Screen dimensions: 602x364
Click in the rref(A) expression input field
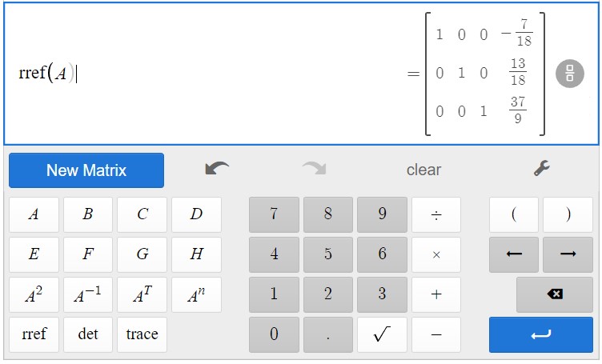(x=200, y=73)
